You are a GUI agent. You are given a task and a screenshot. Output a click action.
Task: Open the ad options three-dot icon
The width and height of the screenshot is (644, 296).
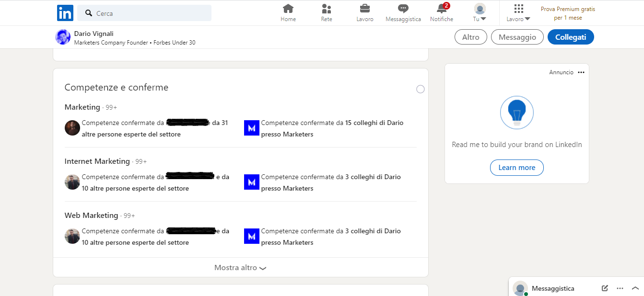click(x=581, y=72)
